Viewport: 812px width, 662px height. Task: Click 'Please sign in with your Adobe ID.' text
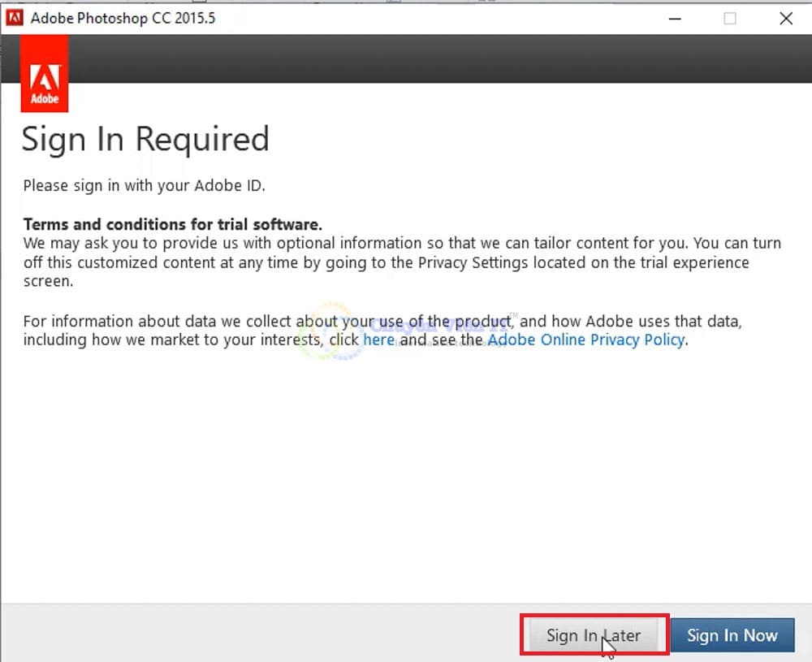click(144, 185)
